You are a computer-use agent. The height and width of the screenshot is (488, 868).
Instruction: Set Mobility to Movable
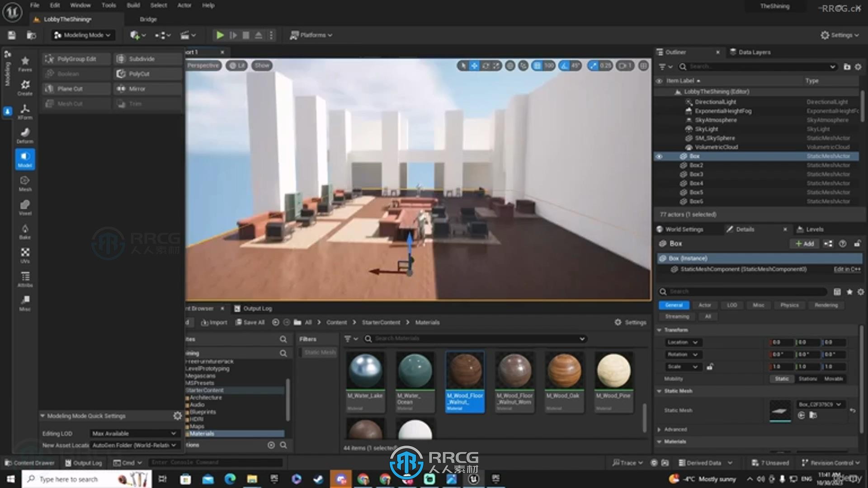pyautogui.click(x=833, y=379)
